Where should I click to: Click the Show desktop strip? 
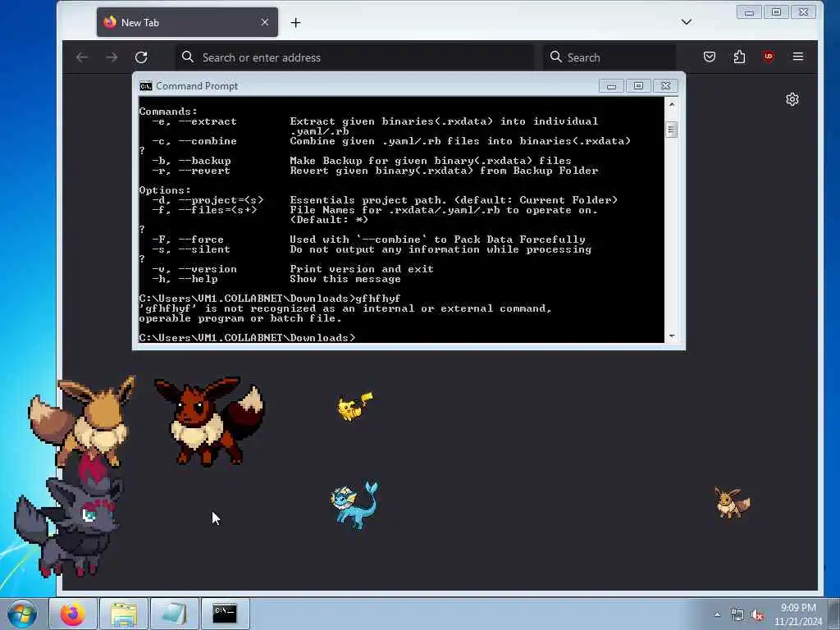pyautogui.click(x=834, y=614)
